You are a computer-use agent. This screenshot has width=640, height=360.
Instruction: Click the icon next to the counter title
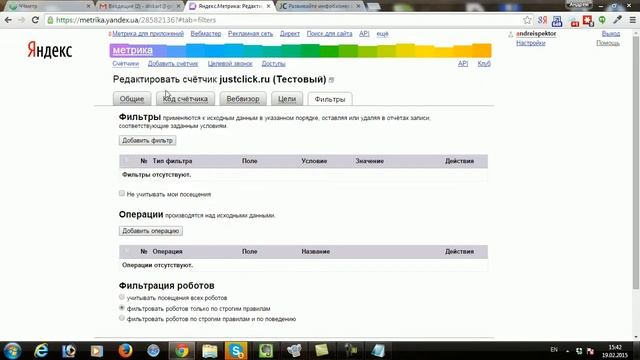[x=331, y=80]
